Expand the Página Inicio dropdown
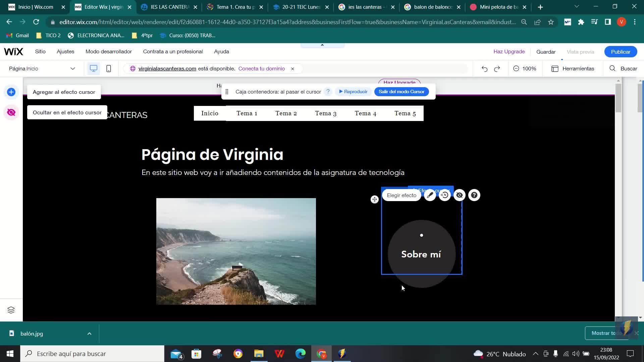Screen dimensions: 644x362 [x=72, y=69]
